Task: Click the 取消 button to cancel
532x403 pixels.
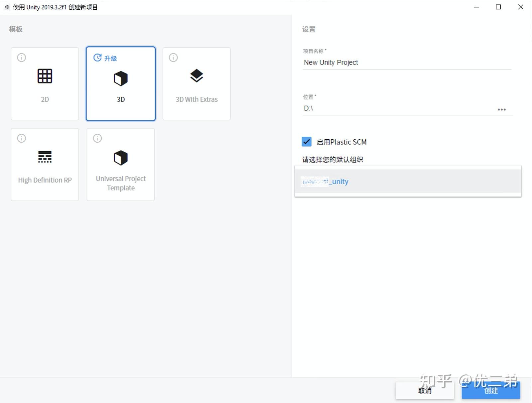Action: 425,391
